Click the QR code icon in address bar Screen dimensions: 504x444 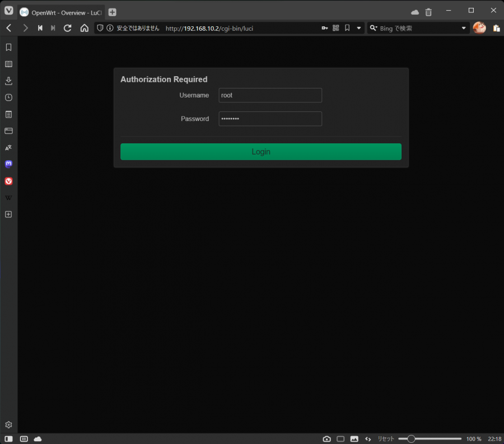point(336,28)
